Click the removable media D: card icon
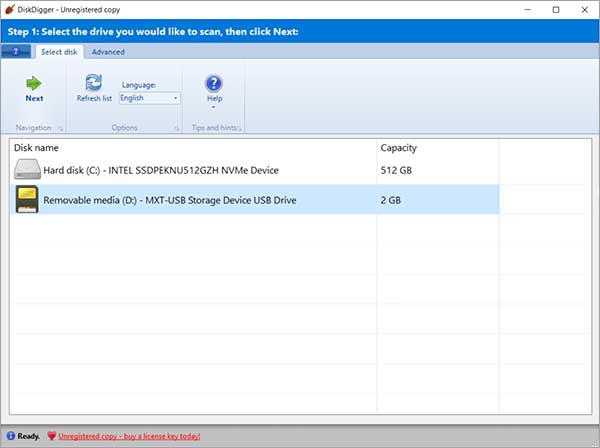Screen dimensions: 600x448 (27, 200)
